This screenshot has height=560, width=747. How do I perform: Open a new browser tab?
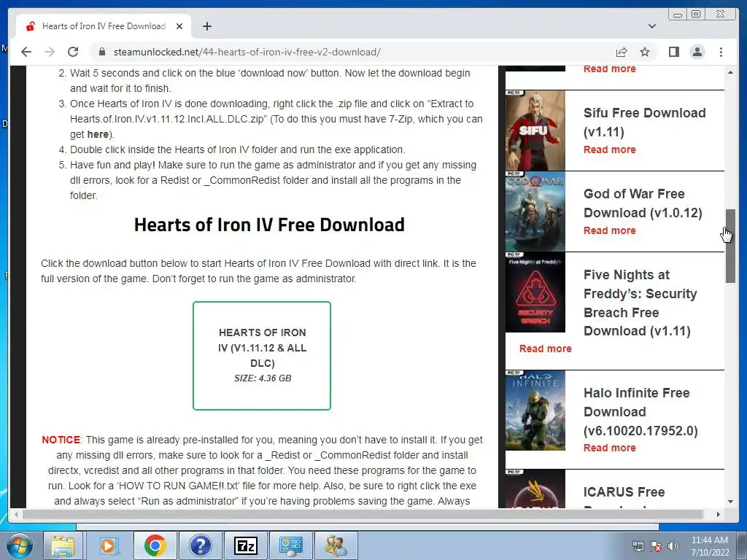tap(206, 26)
